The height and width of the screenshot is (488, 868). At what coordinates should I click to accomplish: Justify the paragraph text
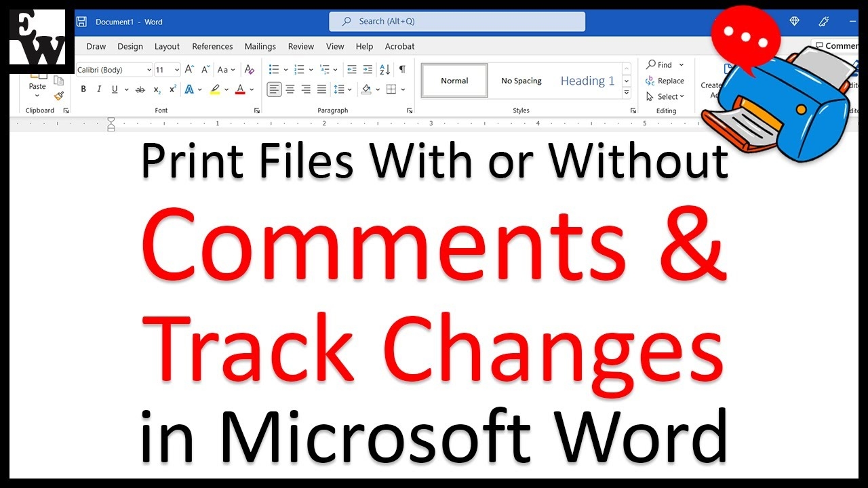coord(321,89)
